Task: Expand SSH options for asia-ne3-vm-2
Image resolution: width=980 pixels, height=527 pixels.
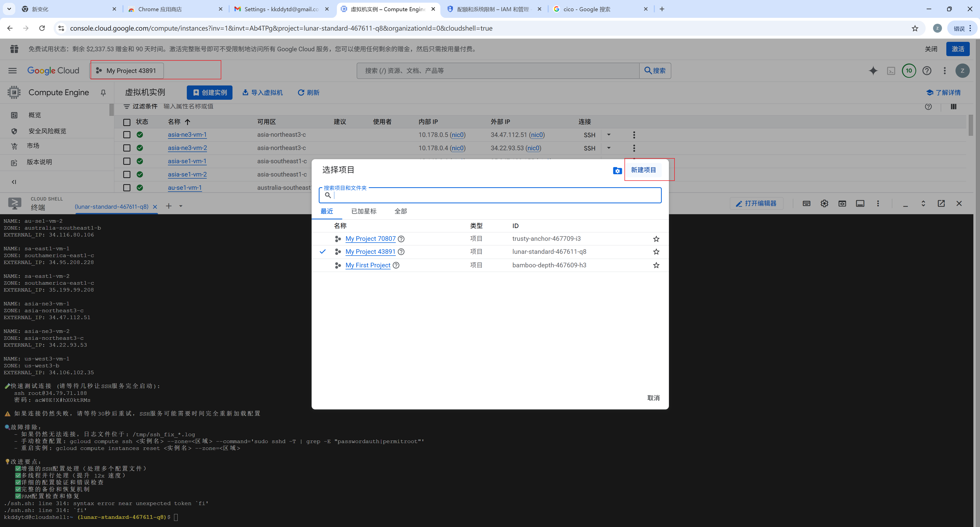Action: [609, 148]
